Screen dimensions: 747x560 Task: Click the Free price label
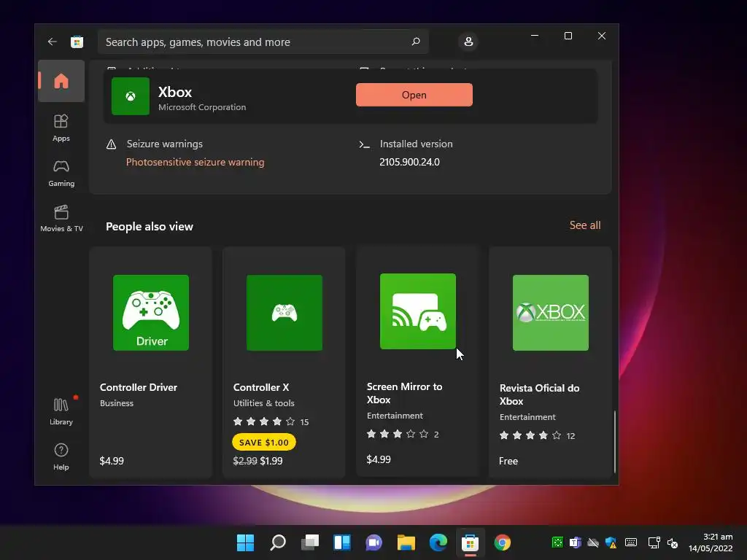point(508,461)
